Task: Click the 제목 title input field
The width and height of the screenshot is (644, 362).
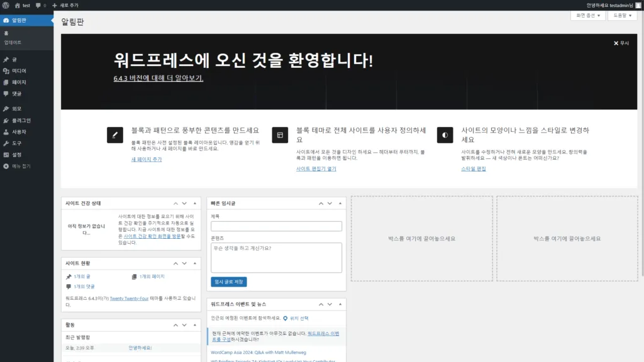Action: pyautogui.click(x=275, y=225)
